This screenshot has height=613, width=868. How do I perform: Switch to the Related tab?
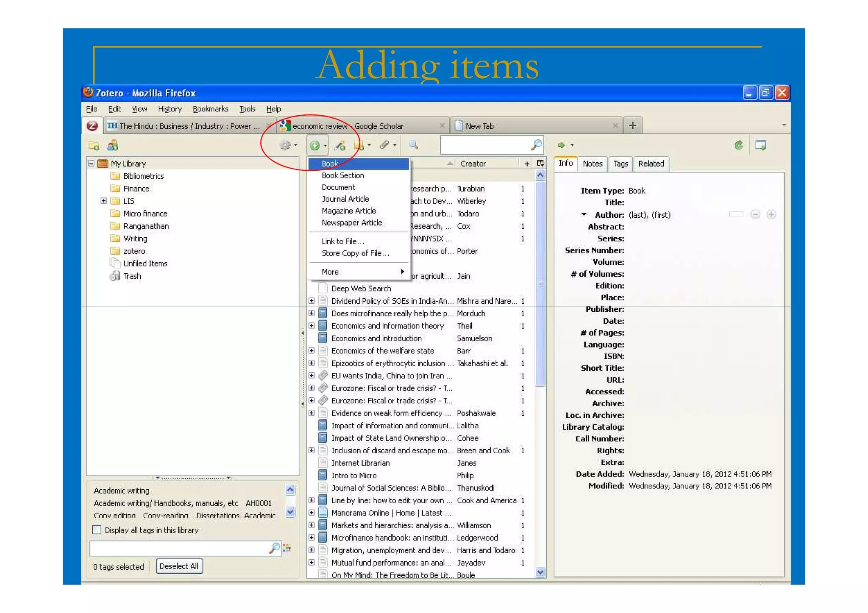tap(651, 164)
